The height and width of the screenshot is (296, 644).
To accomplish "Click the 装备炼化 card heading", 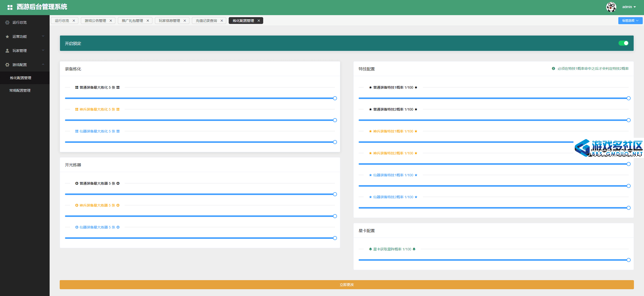I will [x=73, y=69].
